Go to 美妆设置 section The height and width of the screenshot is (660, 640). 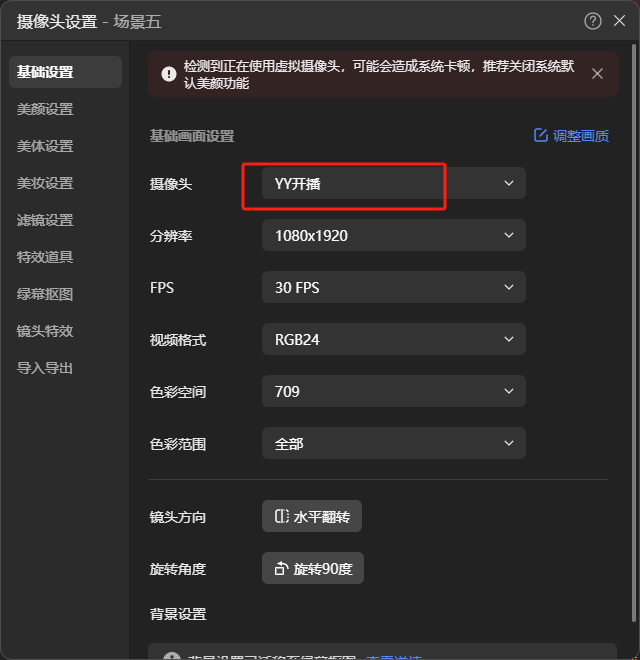pyautogui.click(x=45, y=183)
